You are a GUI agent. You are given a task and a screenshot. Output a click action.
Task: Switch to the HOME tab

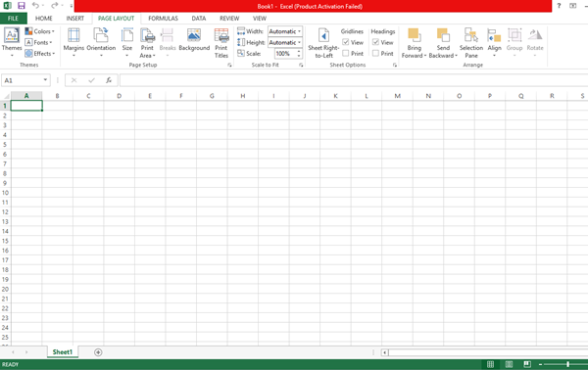(x=44, y=19)
